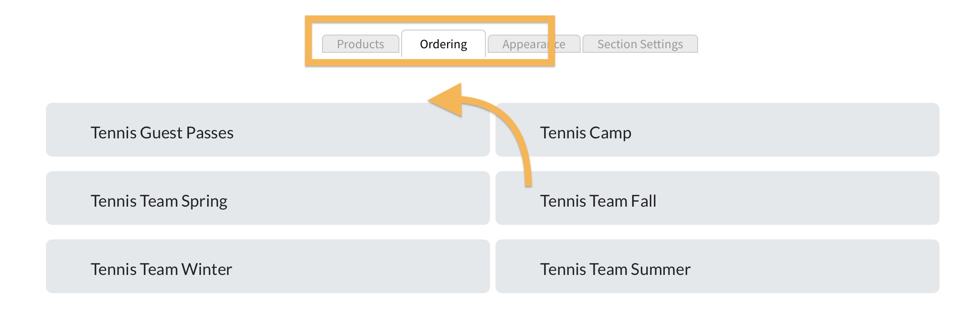Viewport: 980px width, 325px height.
Task: Click the "Tennis Team Winter" label text
Action: coord(161,269)
